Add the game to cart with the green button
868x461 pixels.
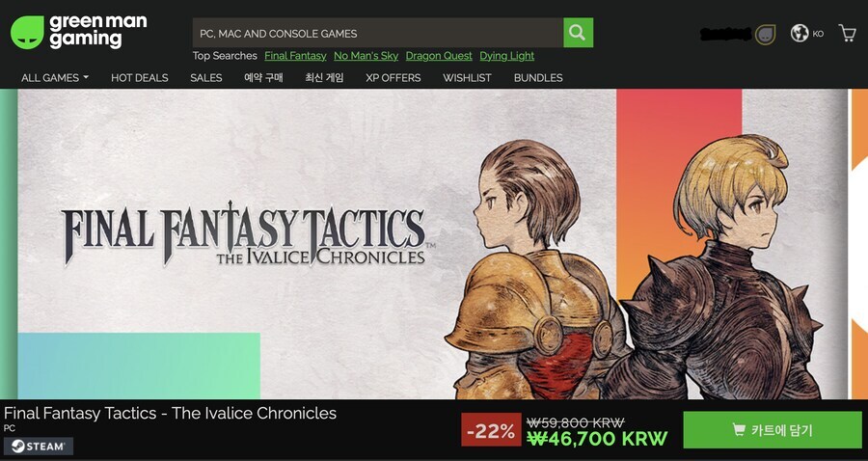coord(773,429)
